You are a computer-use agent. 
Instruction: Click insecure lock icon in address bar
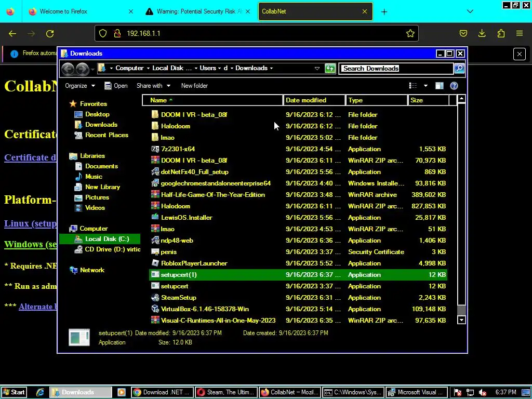(x=117, y=33)
